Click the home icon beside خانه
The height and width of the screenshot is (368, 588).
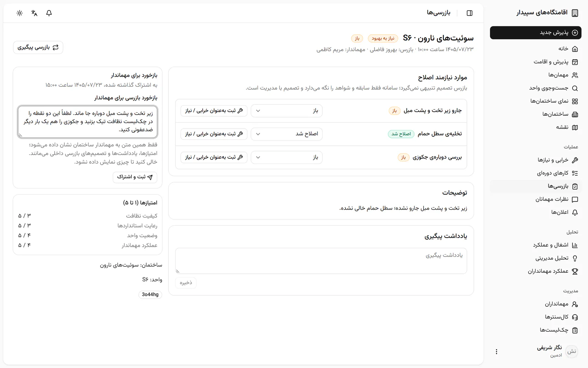pyautogui.click(x=575, y=49)
